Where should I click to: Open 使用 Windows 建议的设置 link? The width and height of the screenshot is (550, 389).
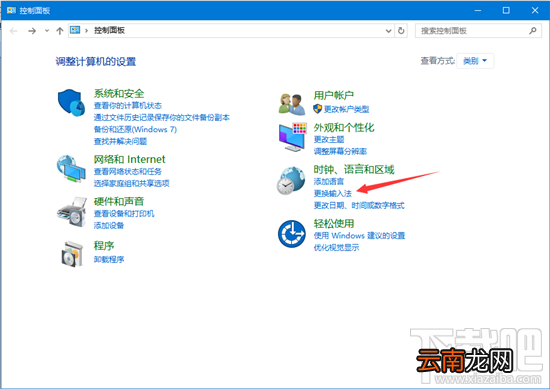[359, 236]
